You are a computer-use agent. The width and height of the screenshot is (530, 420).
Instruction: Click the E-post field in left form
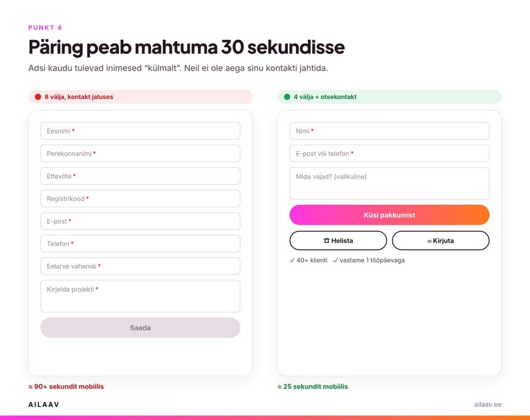pyautogui.click(x=141, y=221)
